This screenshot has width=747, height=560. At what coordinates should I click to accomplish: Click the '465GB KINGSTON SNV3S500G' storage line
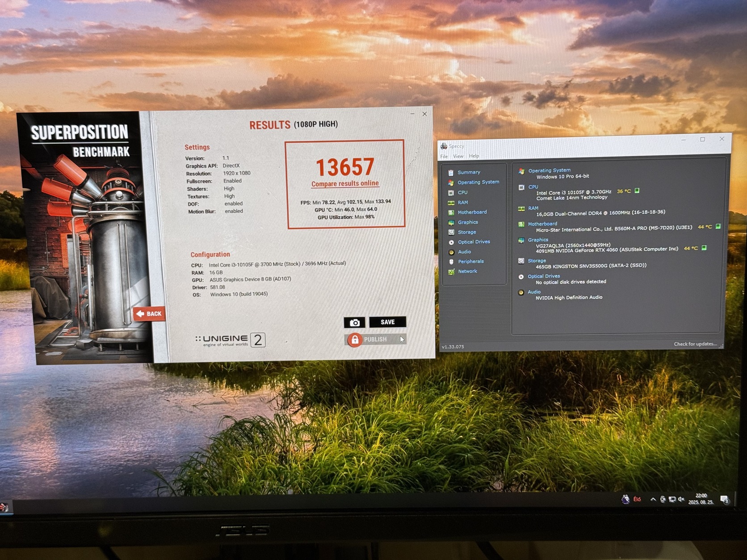click(x=591, y=266)
